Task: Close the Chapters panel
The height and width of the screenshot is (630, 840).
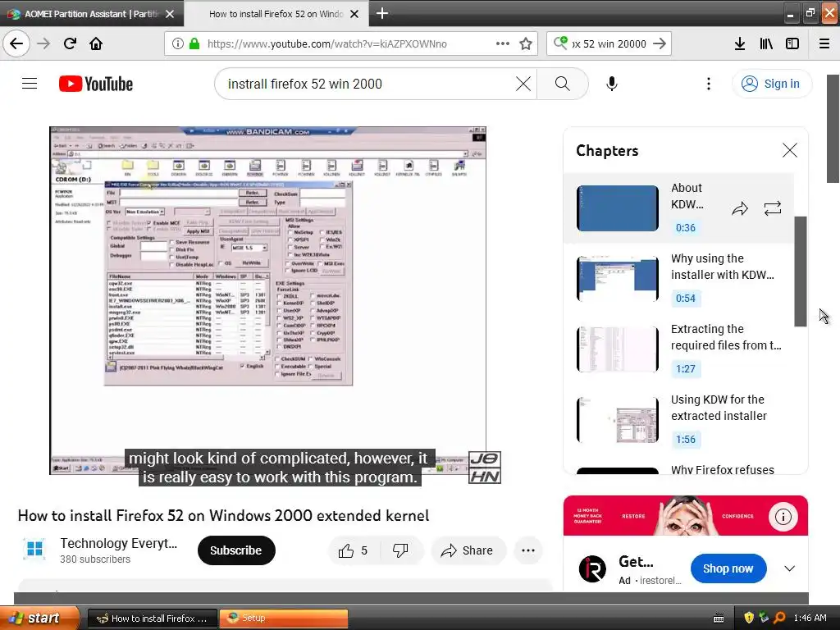Action: [x=790, y=150]
